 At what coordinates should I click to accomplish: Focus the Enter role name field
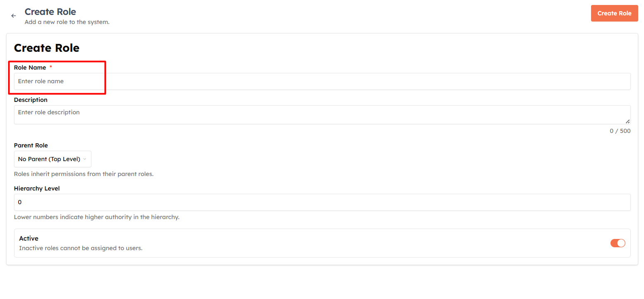click(322, 81)
